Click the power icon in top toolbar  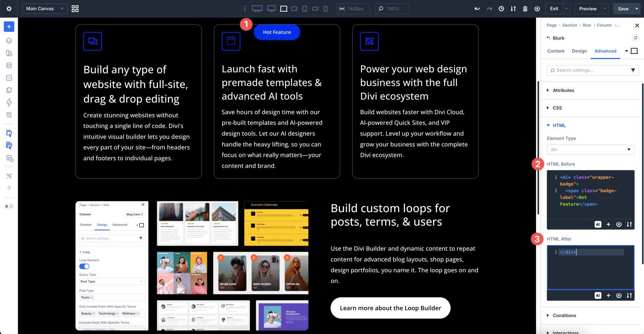537,9
